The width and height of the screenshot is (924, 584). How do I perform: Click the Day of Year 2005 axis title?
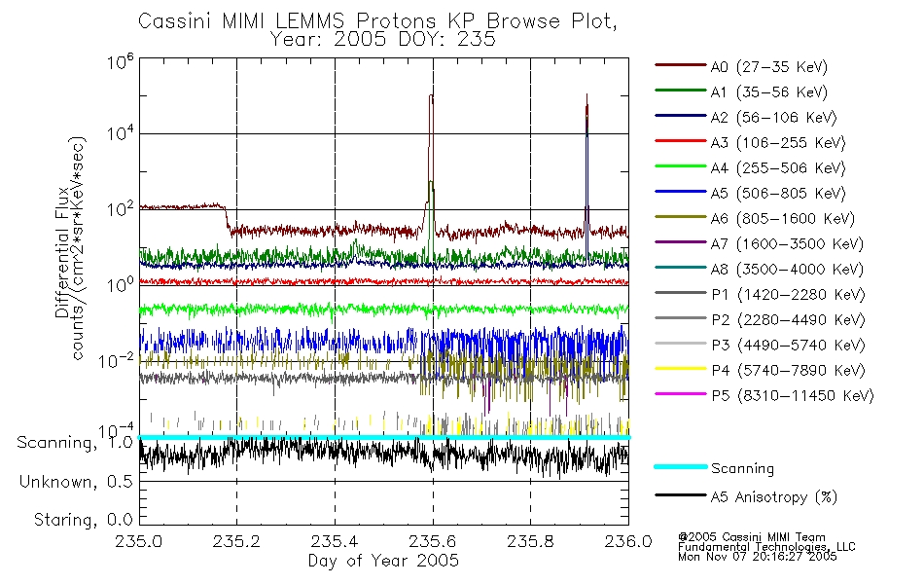click(383, 561)
